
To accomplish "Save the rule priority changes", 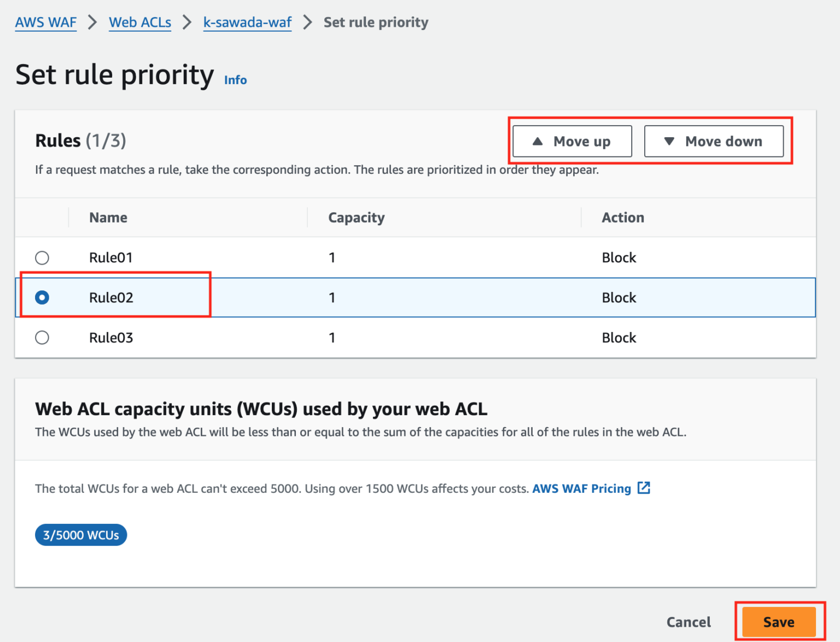I will pyautogui.click(x=779, y=622).
